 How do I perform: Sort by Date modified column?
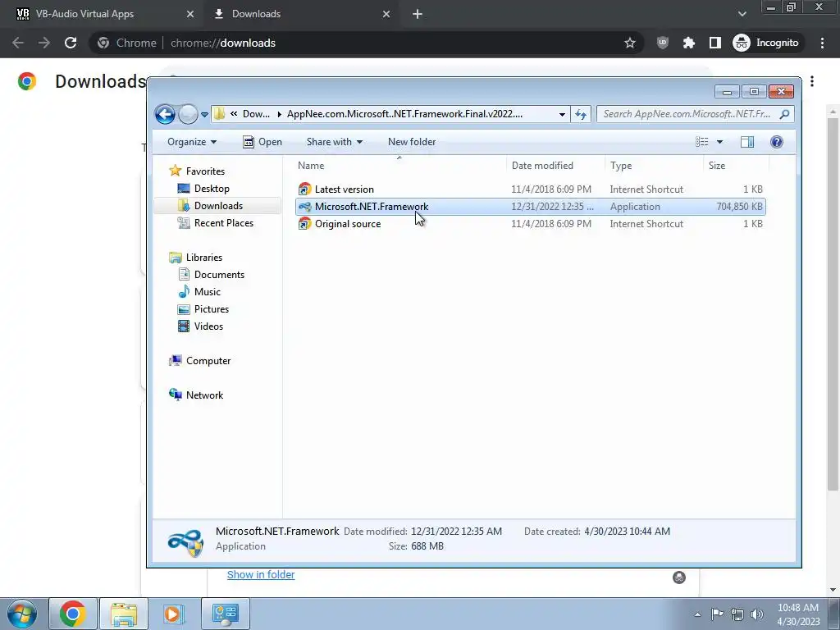[555, 166]
